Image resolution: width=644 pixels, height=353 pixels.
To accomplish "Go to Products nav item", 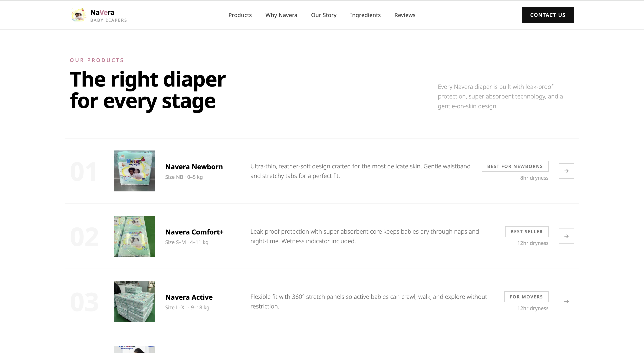I will [240, 15].
